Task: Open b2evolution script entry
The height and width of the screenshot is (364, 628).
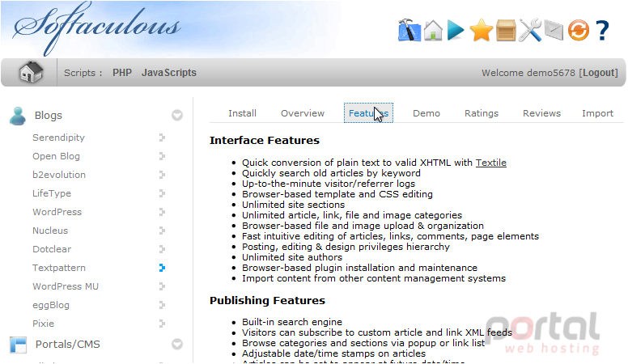Action: click(59, 175)
